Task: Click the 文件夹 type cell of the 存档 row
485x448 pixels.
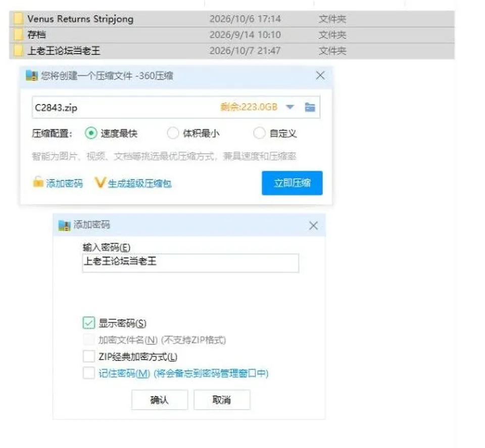Action: click(x=332, y=35)
